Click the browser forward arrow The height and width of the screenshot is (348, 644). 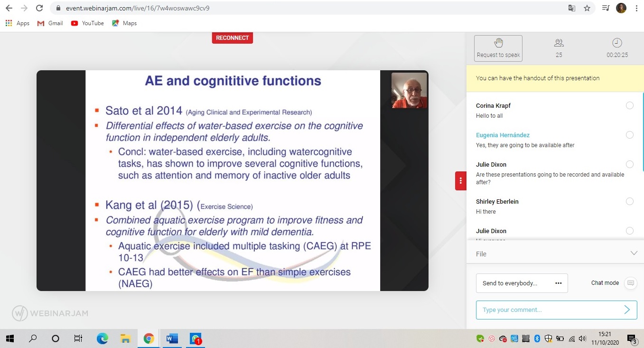pyautogui.click(x=24, y=8)
